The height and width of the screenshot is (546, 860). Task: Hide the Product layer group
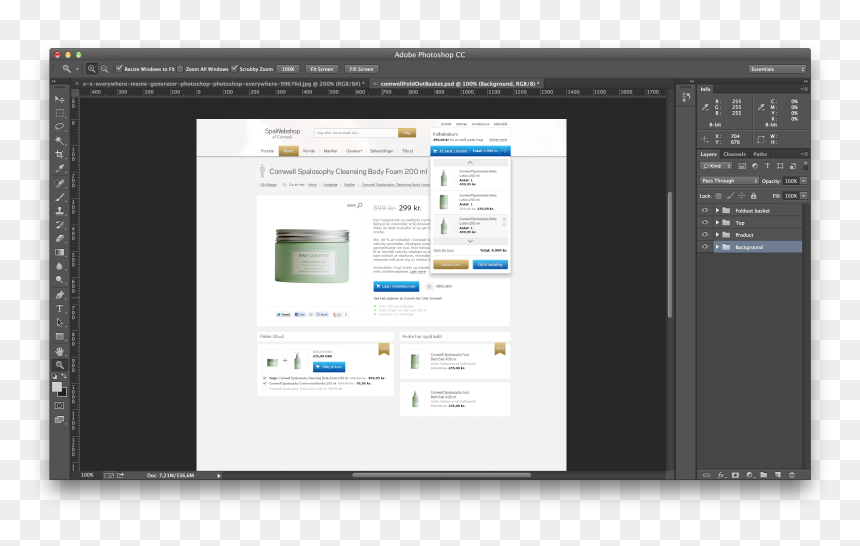pos(705,234)
